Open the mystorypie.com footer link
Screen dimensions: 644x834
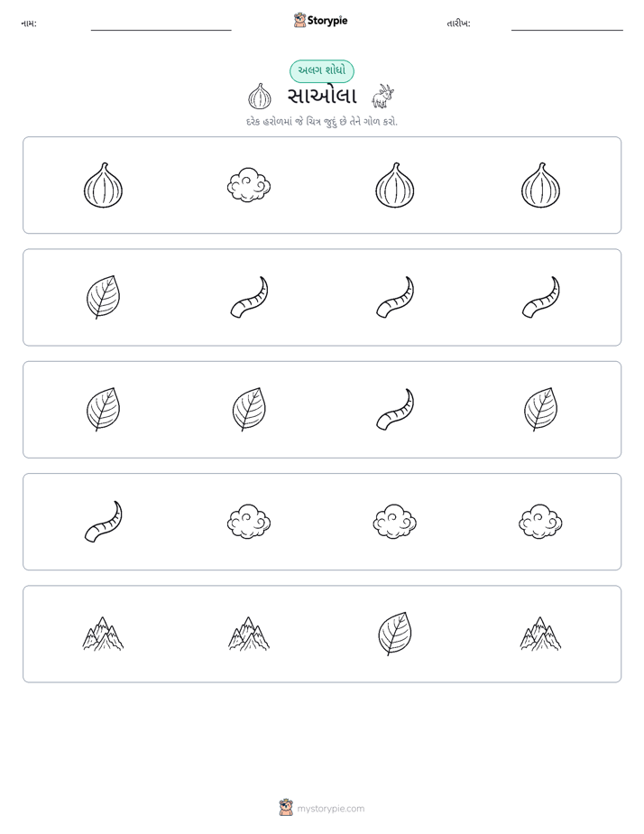(x=330, y=809)
